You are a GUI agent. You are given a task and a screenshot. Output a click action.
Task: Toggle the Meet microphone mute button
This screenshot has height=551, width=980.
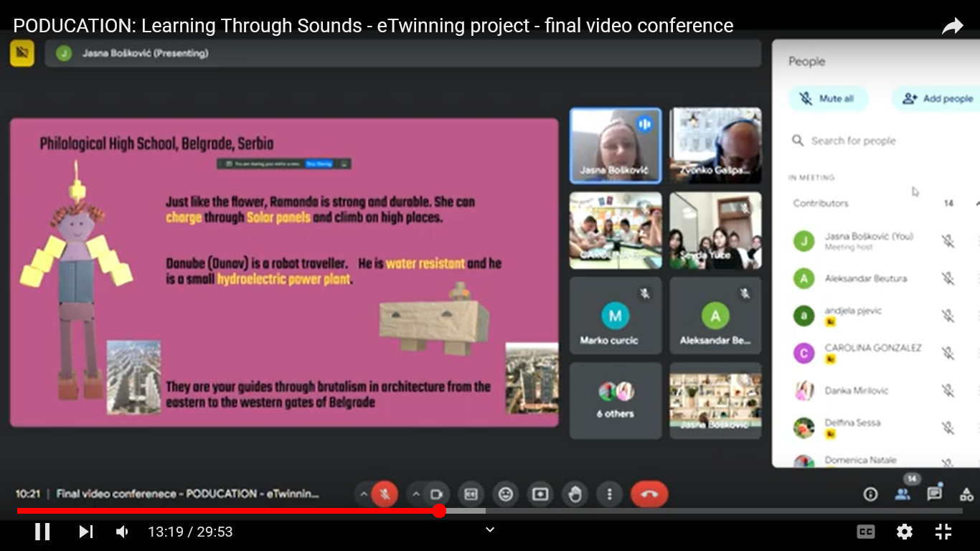385,494
